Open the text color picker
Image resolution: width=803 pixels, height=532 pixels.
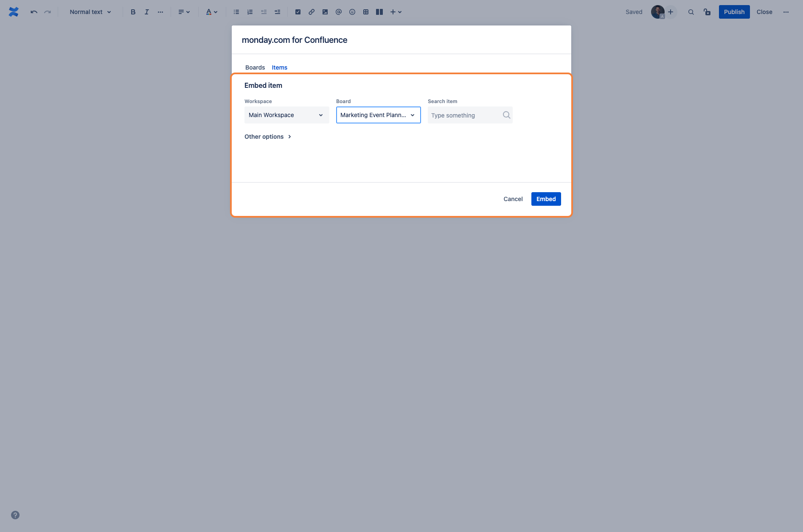(211, 12)
